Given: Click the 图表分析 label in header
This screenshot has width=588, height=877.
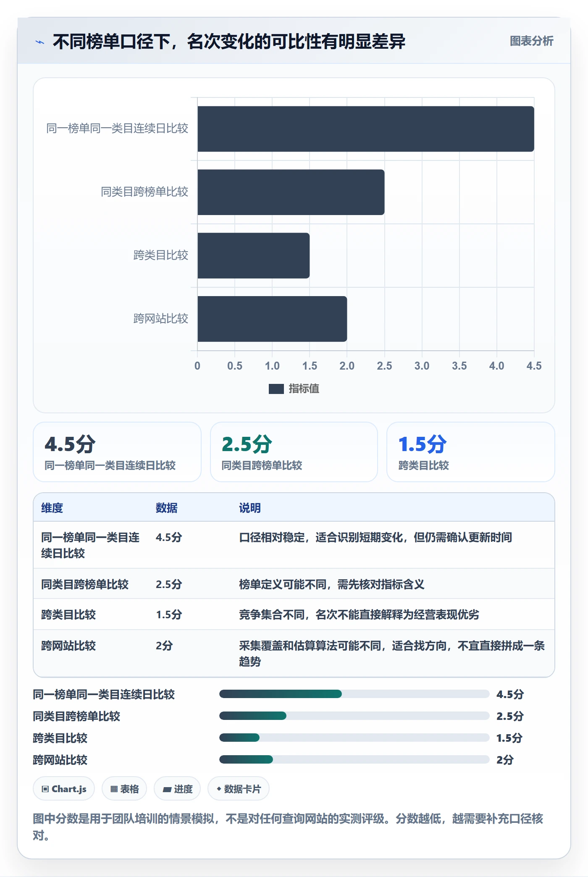Looking at the screenshot, I should [531, 41].
